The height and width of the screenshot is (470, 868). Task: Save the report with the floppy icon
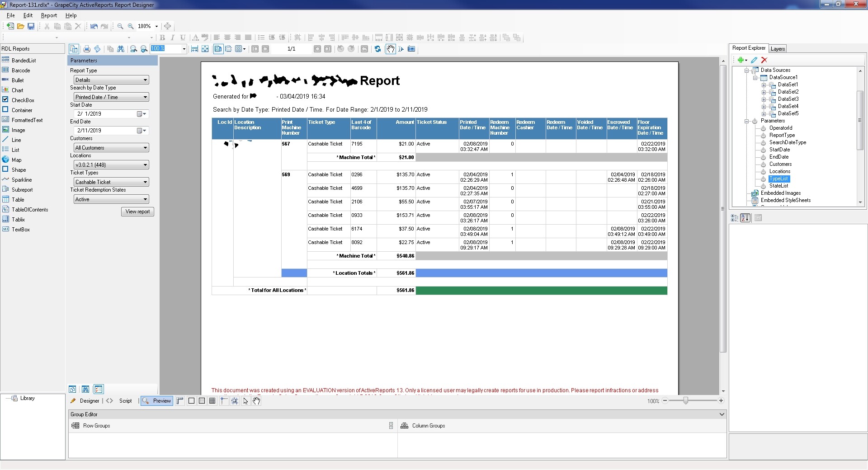31,26
